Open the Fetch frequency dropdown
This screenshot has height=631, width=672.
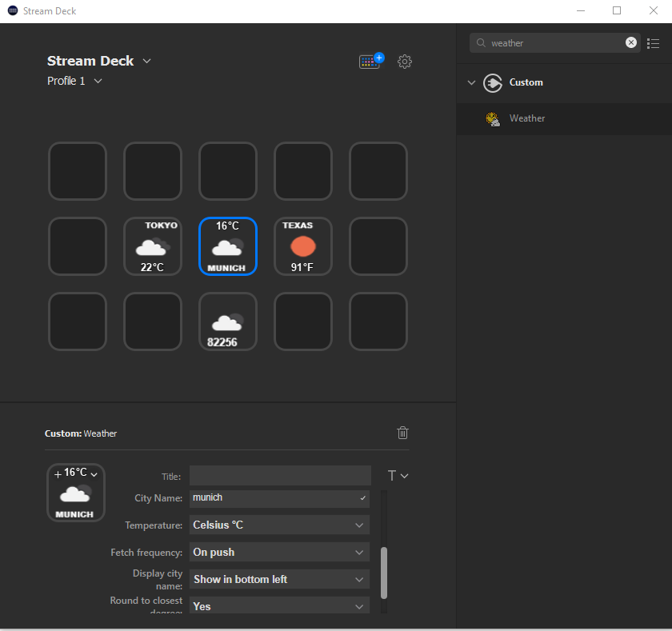point(278,552)
